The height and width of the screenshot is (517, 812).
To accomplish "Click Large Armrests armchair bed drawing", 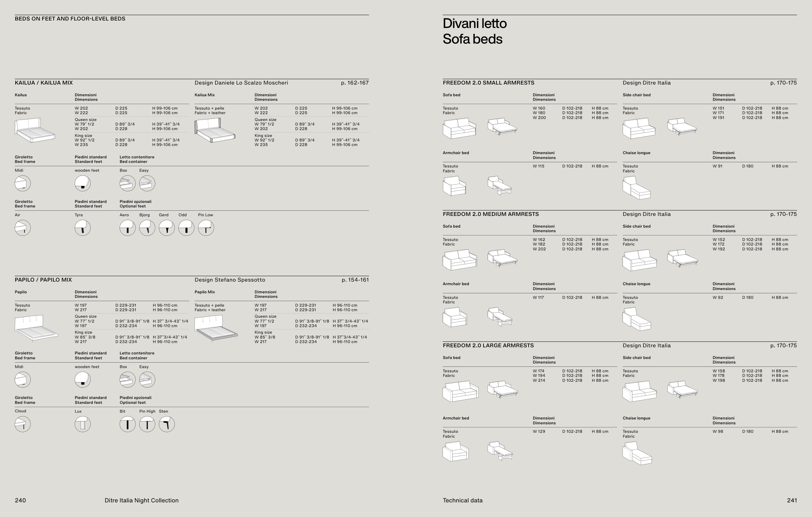I will tap(455, 452).
